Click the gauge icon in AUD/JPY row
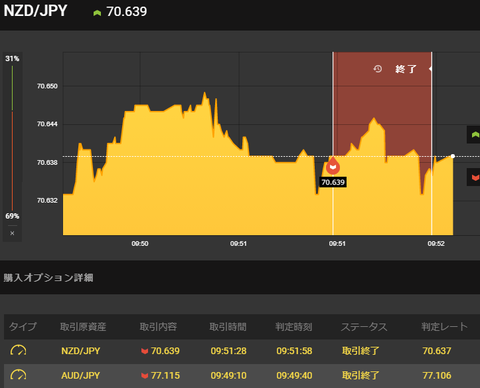The image size is (480, 388). pyautogui.click(x=18, y=375)
